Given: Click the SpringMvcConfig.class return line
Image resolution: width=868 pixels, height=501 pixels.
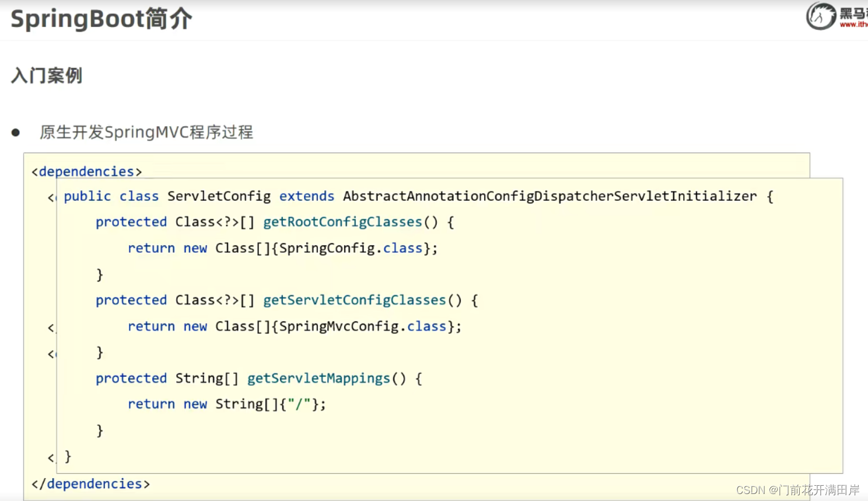Looking at the screenshot, I should point(295,326).
